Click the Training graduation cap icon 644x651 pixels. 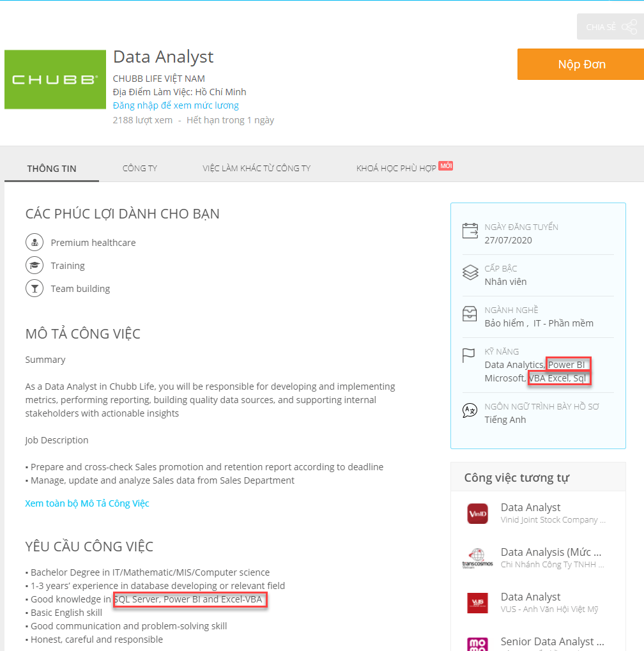click(x=34, y=266)
